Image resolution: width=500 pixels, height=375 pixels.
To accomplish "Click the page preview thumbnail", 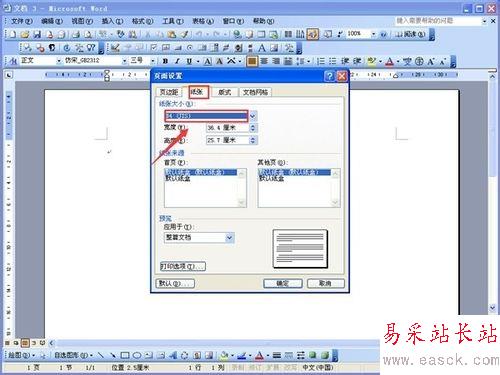I will pyautogui.click(x=300, y=249).
